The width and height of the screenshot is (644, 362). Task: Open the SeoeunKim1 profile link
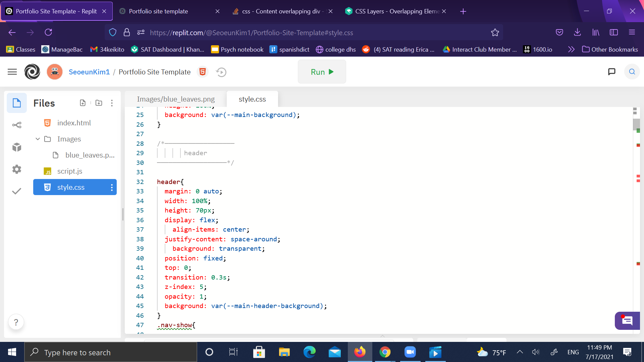click(x=89, y=72)
